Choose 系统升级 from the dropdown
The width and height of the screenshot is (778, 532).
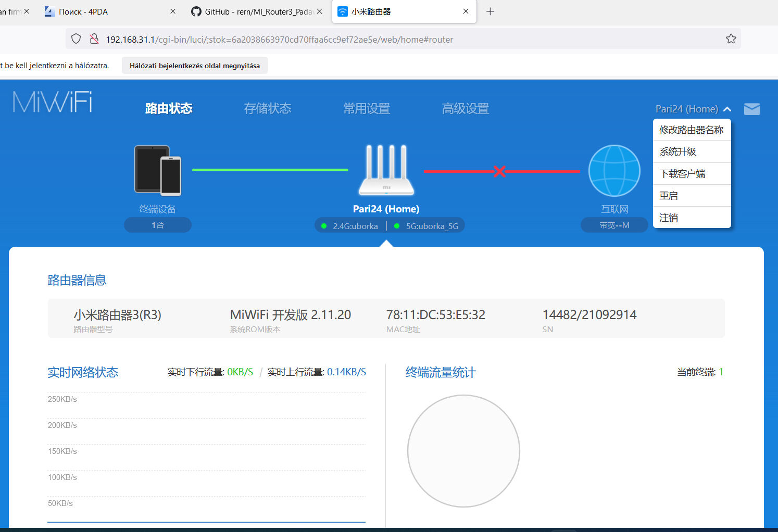tap(692, 152)
